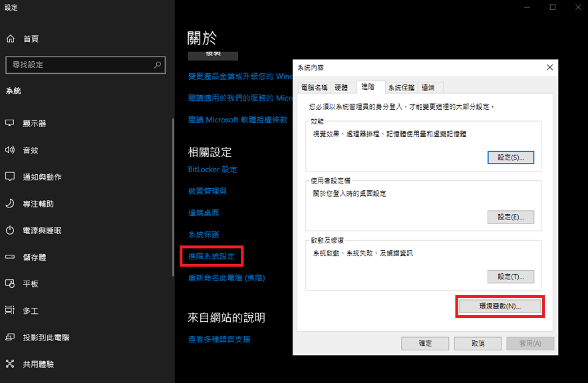Open 電源與睡眠 power icon
Image resolution: width=588 pixels, height=383 pixels.
[10, 230]
